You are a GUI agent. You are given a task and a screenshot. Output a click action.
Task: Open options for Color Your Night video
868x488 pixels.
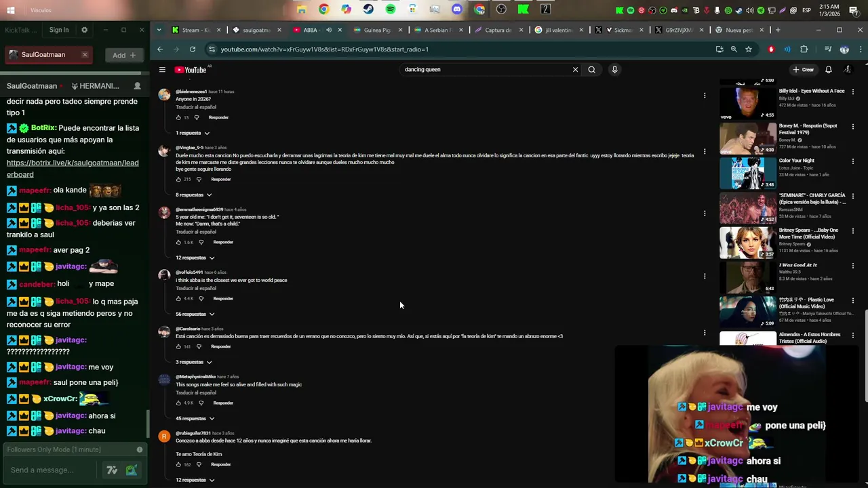tap(853, 161)
